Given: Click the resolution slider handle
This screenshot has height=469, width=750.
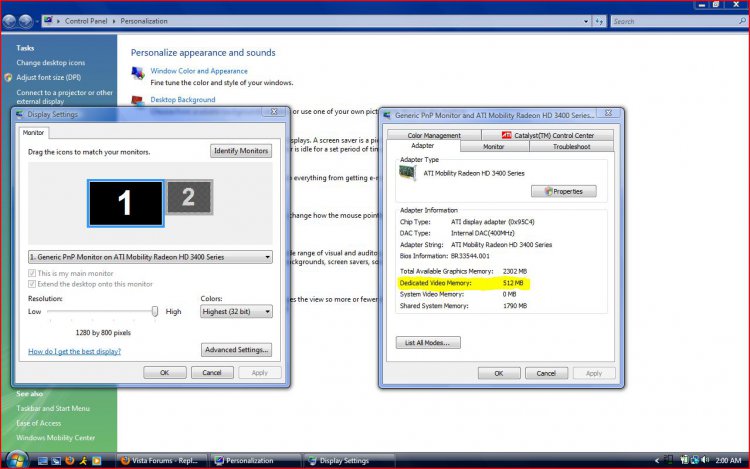Looking at the screenshot, I should pos(154,311).
